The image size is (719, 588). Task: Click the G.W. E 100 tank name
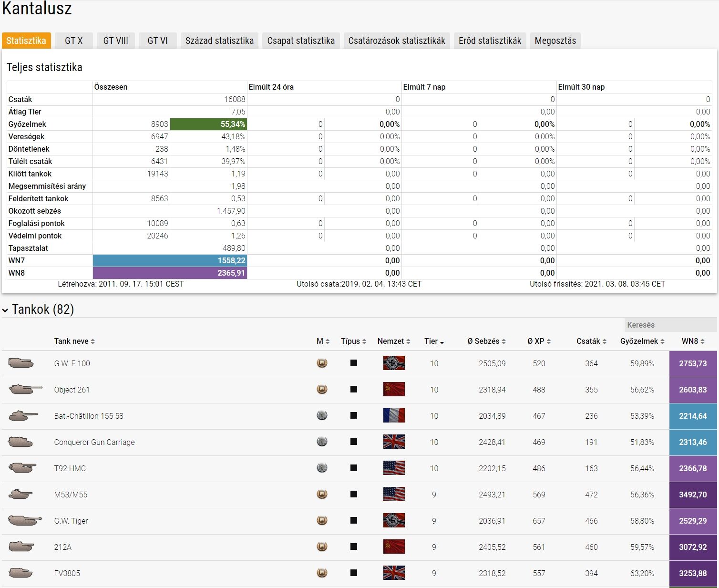pyautogui.click(x=72, y=363)
